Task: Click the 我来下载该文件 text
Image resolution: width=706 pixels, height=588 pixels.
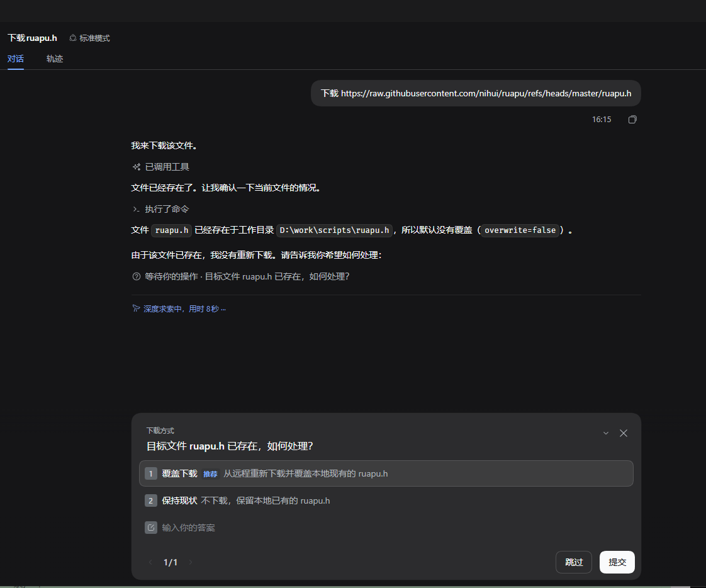Action: (x=164, y=145)
